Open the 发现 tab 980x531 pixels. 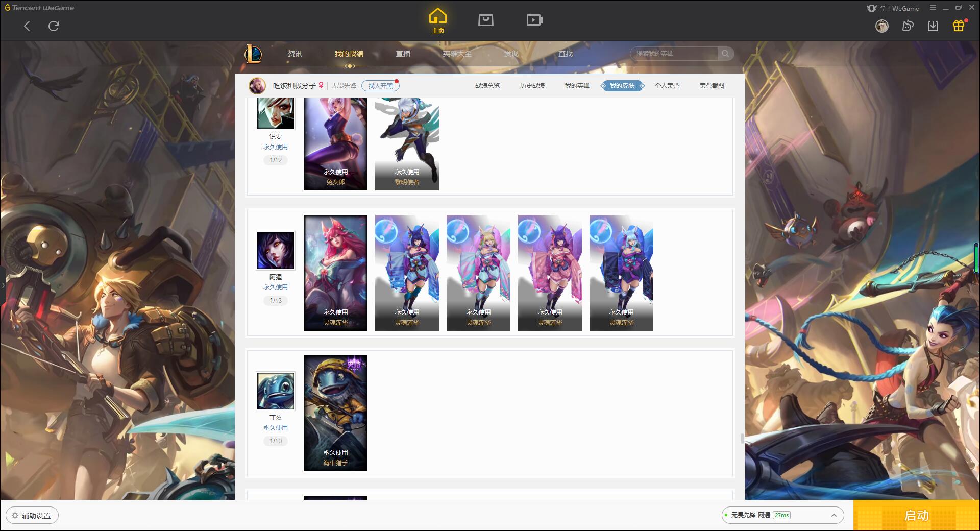pyautogui.click(x=511, y=54)
